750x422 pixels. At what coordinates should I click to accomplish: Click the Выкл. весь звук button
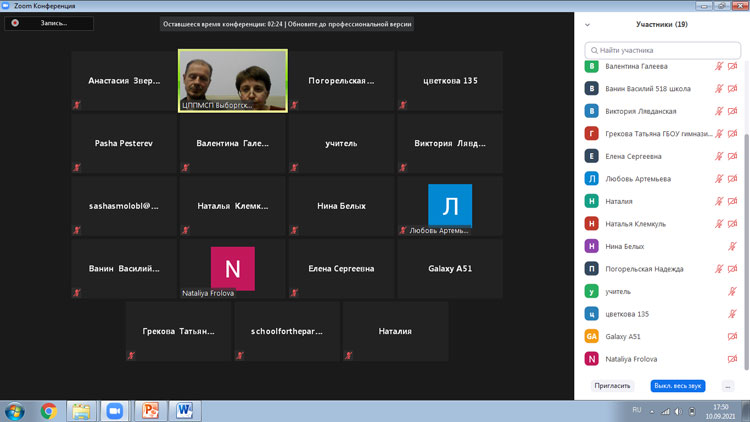coord(677,386)
